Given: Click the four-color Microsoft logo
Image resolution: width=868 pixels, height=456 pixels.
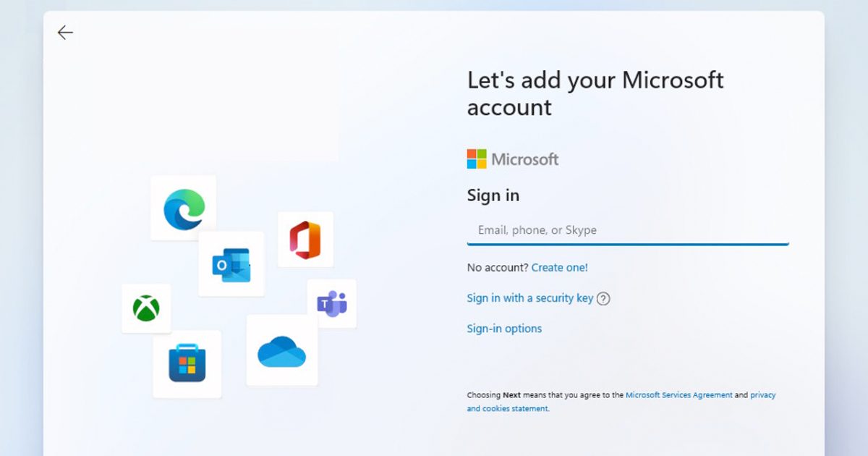Looking at the screenshot, I should 477,159.
